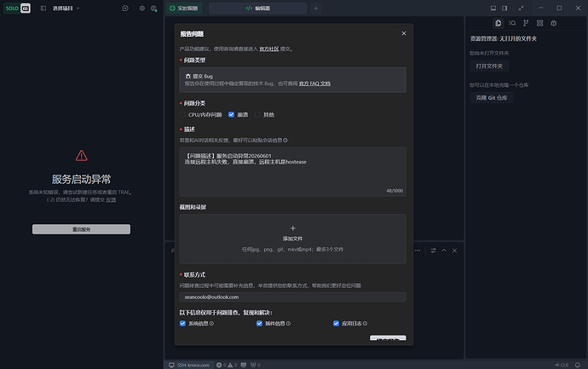
Task: Open the Search icon in right panel
Action: click(512, 23)
